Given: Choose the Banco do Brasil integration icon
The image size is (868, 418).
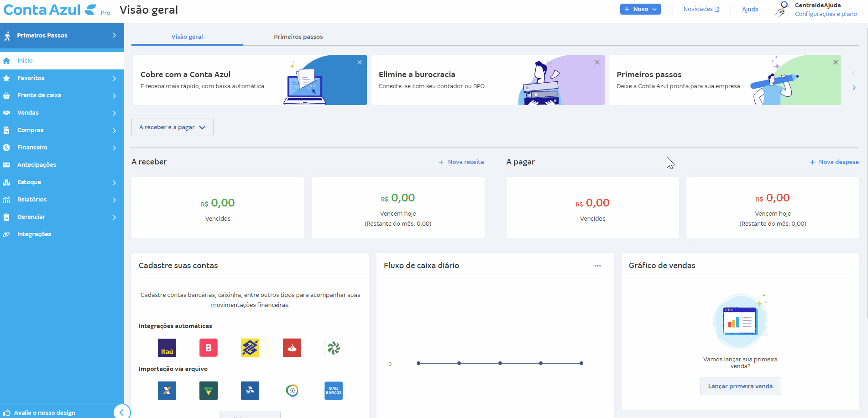Looking at the screenshot, I should [x=250, y=348].
